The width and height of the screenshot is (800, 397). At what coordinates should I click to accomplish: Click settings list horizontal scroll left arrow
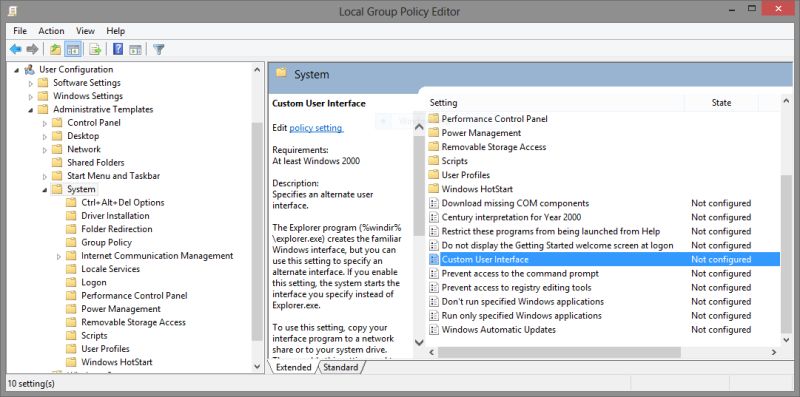[432, 352]
